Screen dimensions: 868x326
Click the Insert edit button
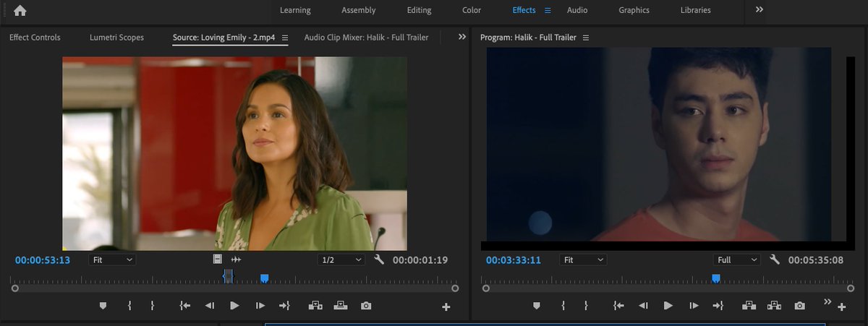pyautogui.click(x=315, y=306)
